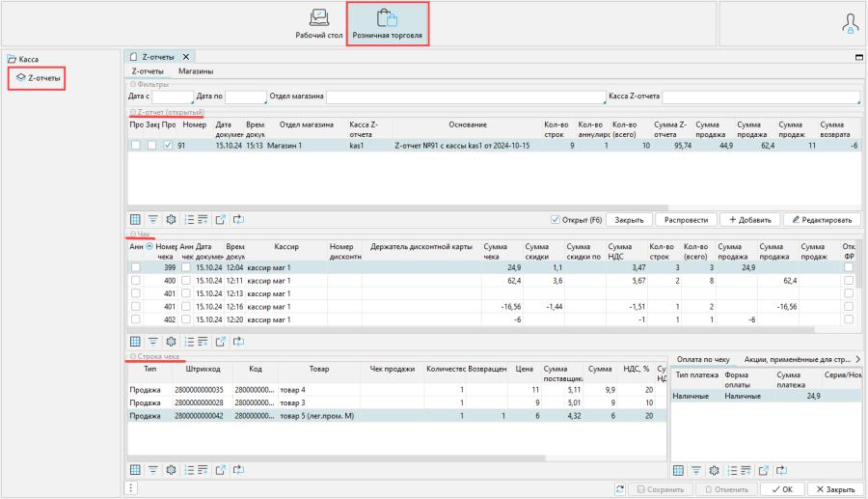Uncheck the checked box in Z-отчет row 91
Screen dimensions: 868x499
(168, 146)
